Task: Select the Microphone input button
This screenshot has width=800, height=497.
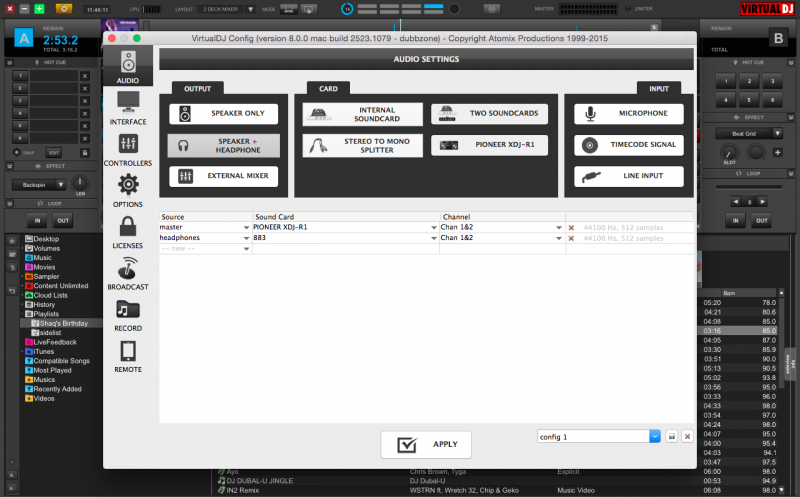Action: click(x=628, y=114)
